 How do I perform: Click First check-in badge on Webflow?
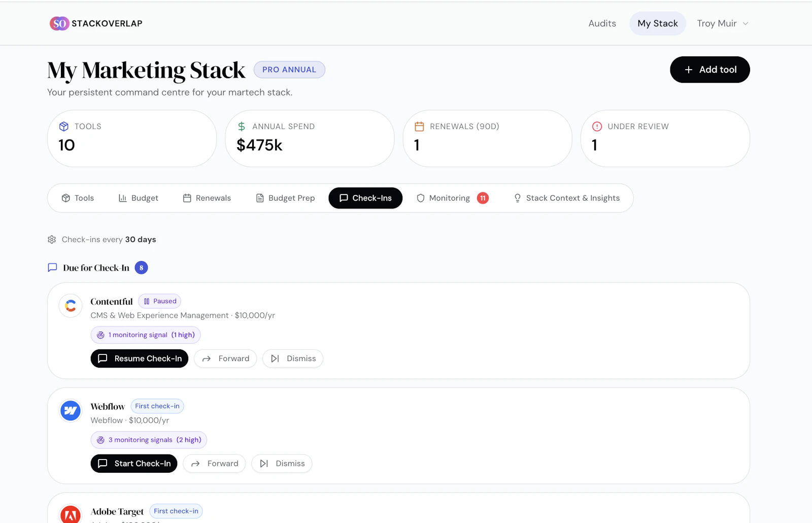(157, 406)
